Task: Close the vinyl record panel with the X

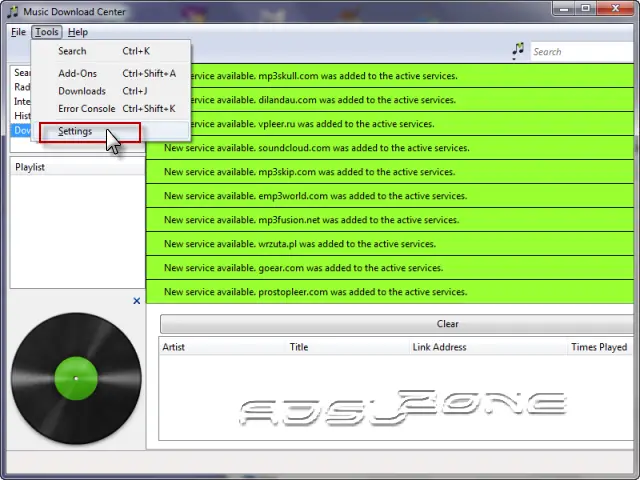Action: 137,301
